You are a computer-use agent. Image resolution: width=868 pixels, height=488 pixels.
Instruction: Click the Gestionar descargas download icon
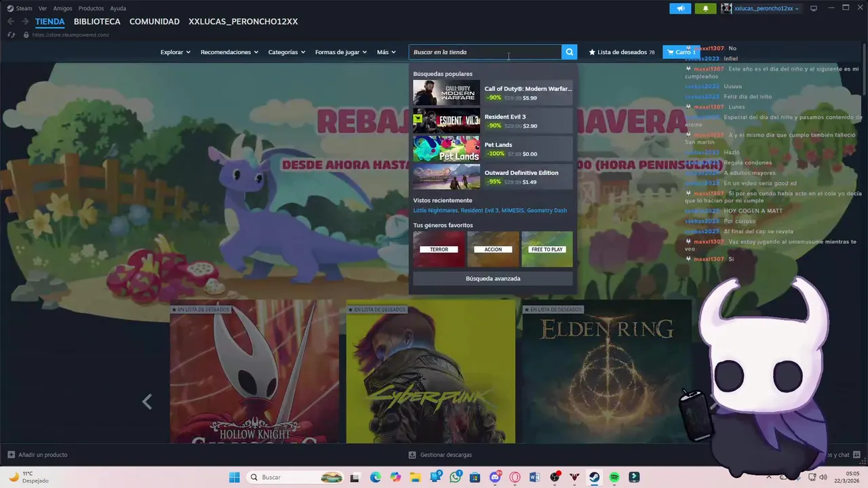(x=412, y=455)
